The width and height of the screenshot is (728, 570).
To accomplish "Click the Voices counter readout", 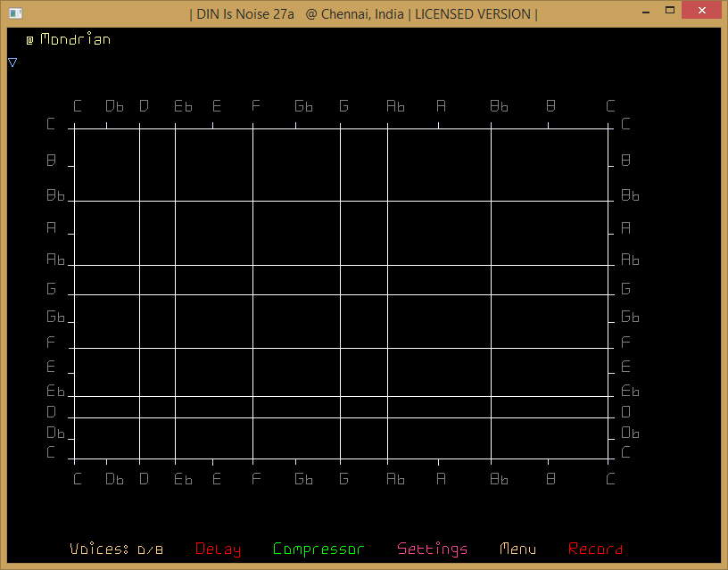I will (116, 549).
